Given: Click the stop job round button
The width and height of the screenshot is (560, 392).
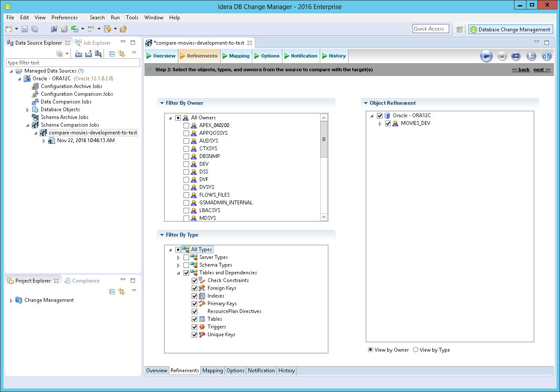Looking at the screenshot, I should (502, 56).
